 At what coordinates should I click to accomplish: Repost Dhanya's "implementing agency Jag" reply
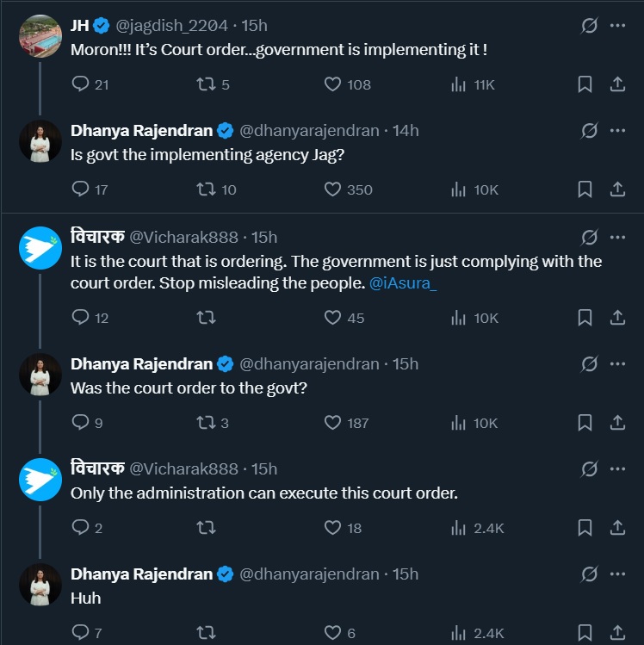(x=205, y=189)
